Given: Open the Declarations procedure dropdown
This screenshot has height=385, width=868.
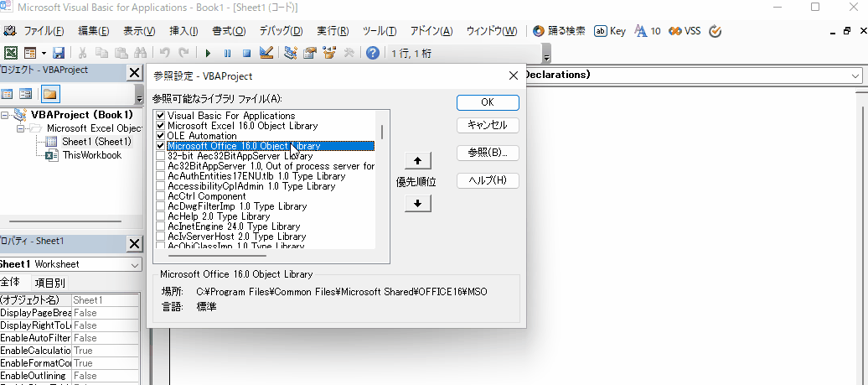Looking at the screenshot, I should [855, 75].
